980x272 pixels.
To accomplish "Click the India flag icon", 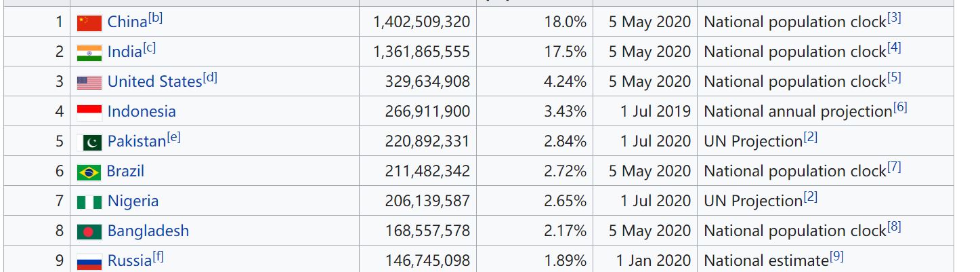I will click(89, 52).
